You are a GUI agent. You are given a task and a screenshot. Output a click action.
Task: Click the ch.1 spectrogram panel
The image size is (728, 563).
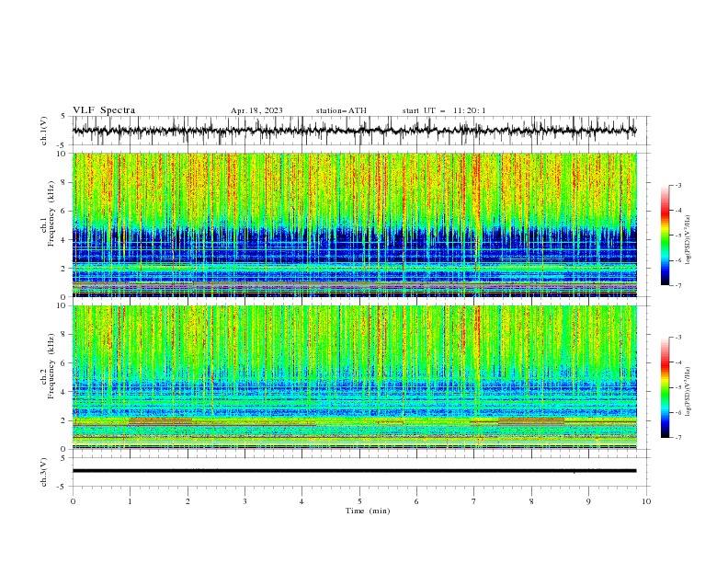pos(354,224)
